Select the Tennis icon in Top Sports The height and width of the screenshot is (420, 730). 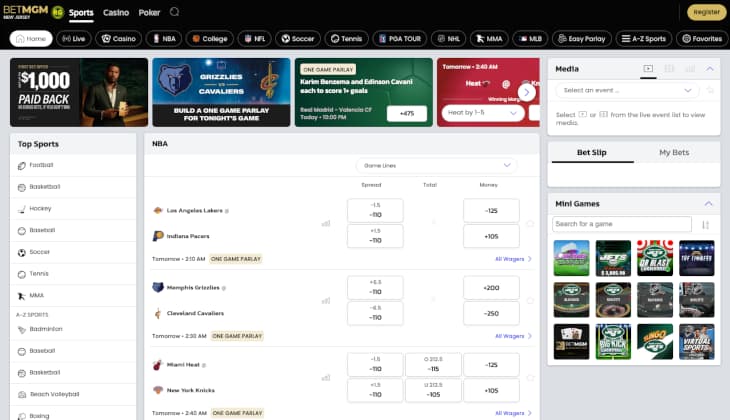[21, 274]
